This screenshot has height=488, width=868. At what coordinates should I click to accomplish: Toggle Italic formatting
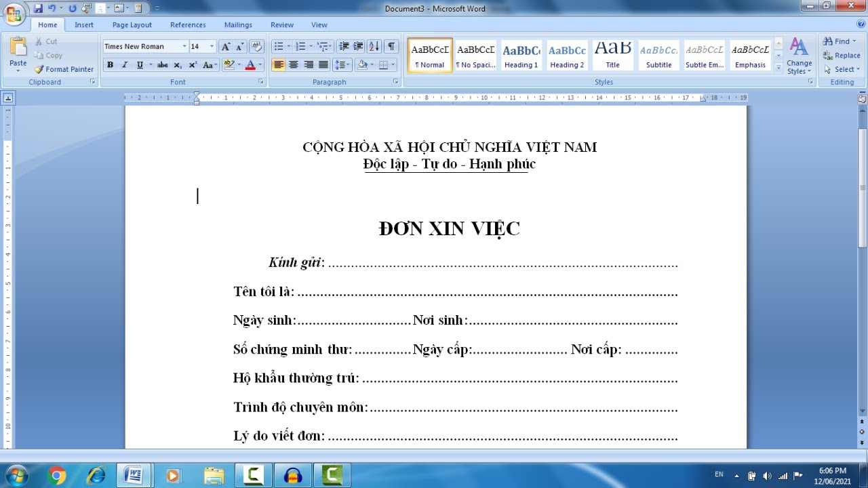[125, 65]
